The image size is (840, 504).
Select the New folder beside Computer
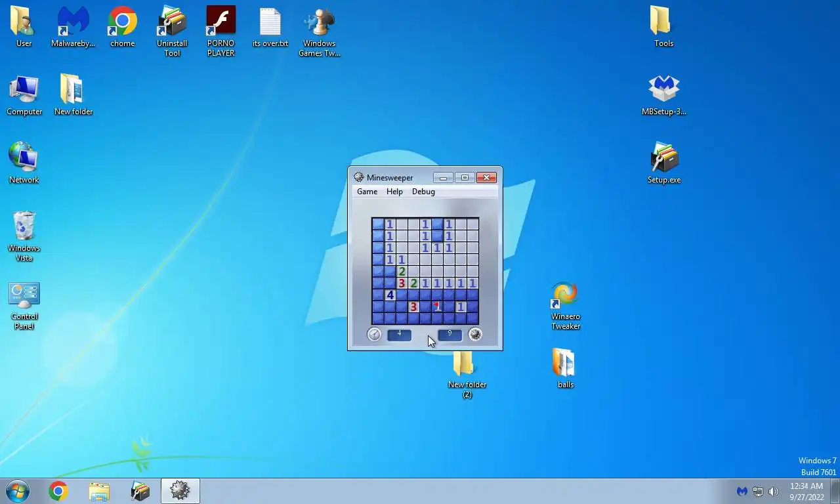73,95
